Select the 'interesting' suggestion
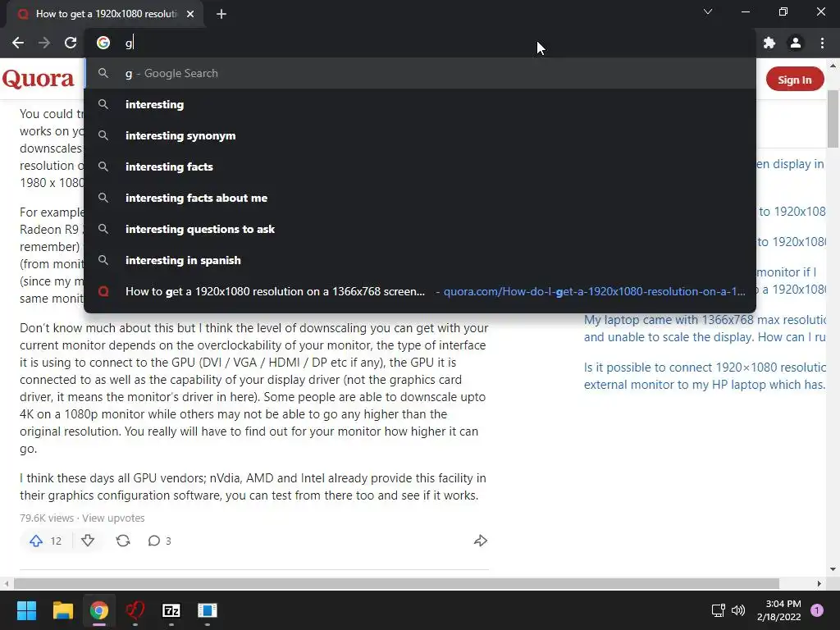This screenshot has height=630, width=840. [x=420, y=104]
